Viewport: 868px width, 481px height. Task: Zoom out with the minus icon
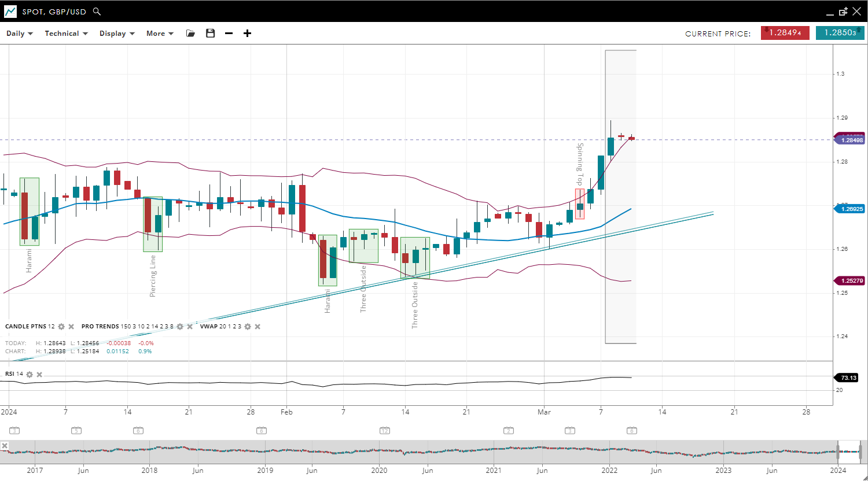pyautogui.click(x=229, y=34)
